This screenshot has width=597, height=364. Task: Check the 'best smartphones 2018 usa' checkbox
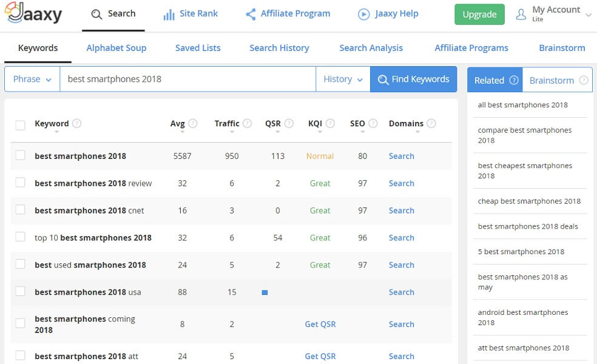(x=20, y=291)
